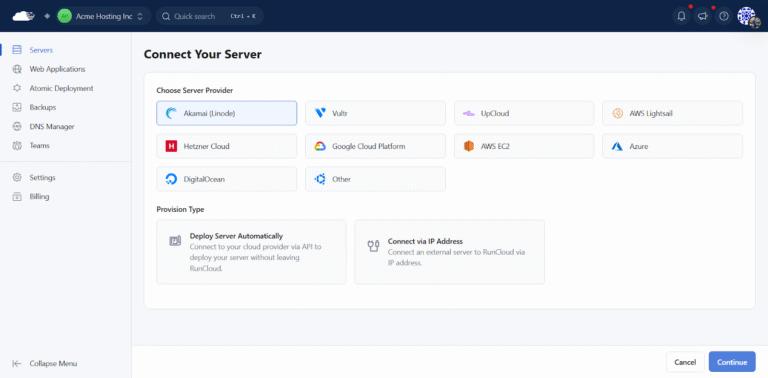Click the Vultr V logo

[320, 113]
